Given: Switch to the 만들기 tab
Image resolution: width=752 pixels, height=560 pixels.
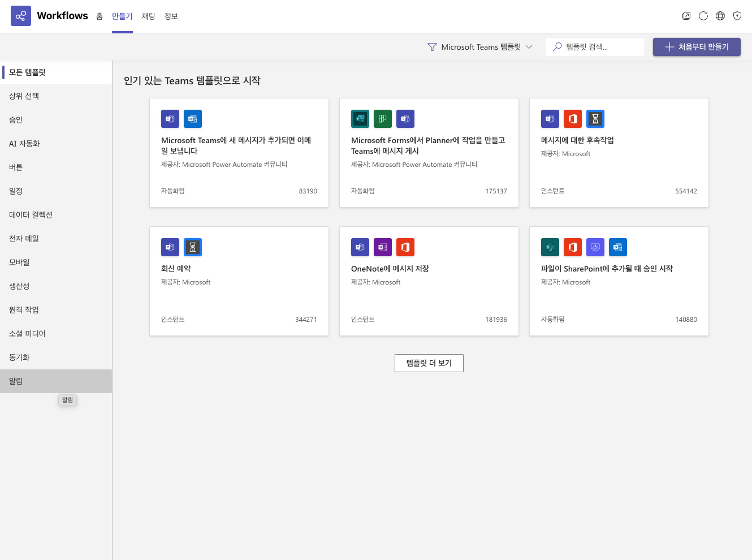Looking at the screenshot, I should coord(122,16).
